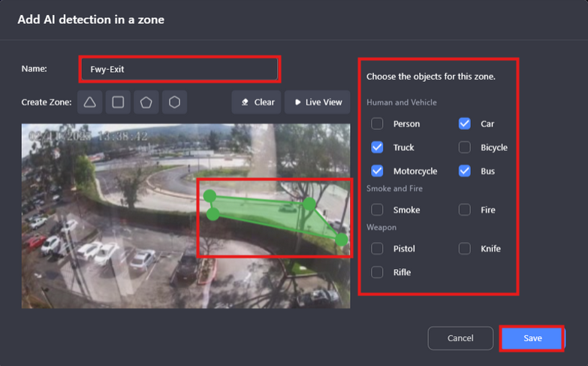
Task: Enable the Bicycle detection checkbox
Action: tap(464, 147)
